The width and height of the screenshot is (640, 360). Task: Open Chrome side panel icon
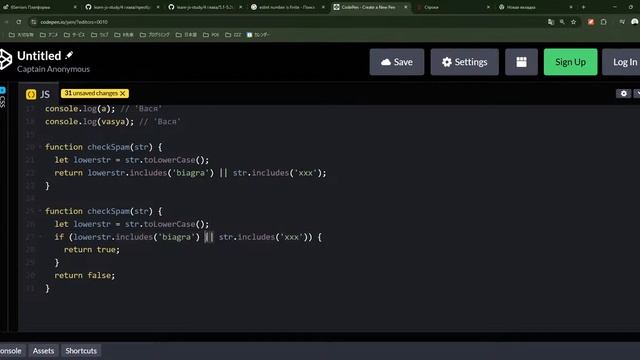[622, 22]
